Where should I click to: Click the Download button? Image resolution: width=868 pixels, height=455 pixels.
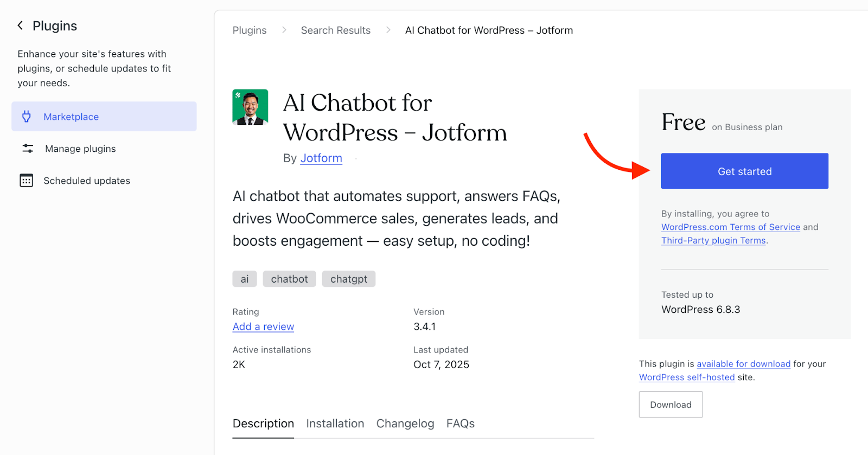click(671, 405)
